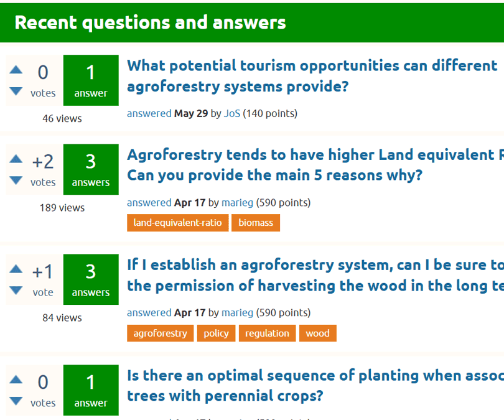Click the 3 answers box with 189 views

(x=90, y=169)
